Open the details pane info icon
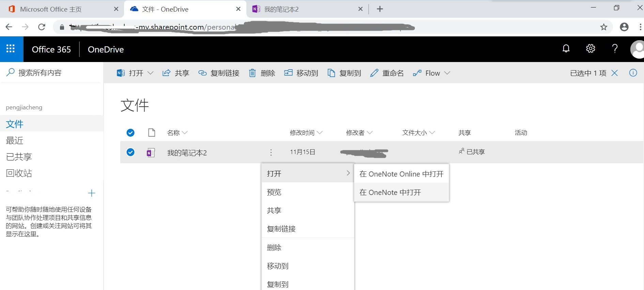Viewport: 644px width, 290px height. tap(633, 73)
